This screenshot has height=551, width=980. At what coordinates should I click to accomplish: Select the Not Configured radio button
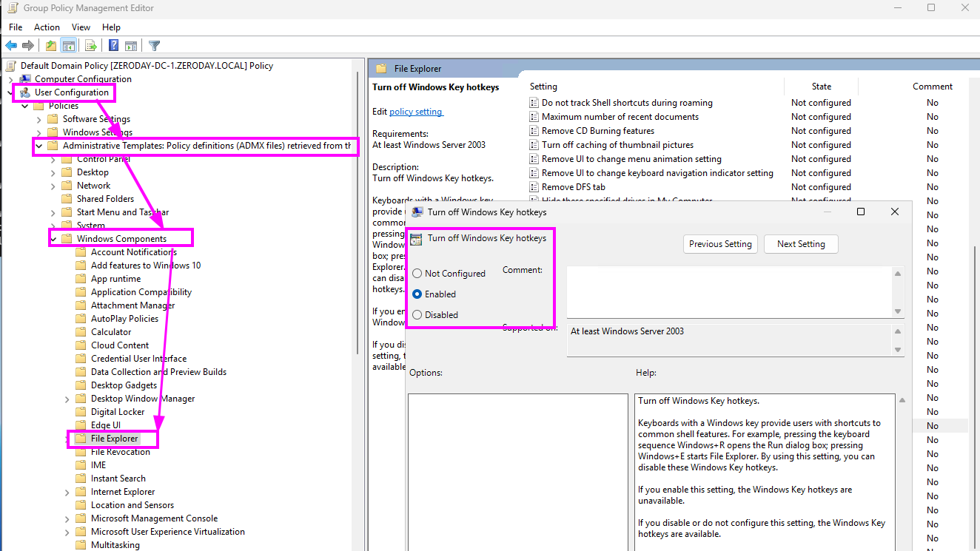tap(417, 274)
